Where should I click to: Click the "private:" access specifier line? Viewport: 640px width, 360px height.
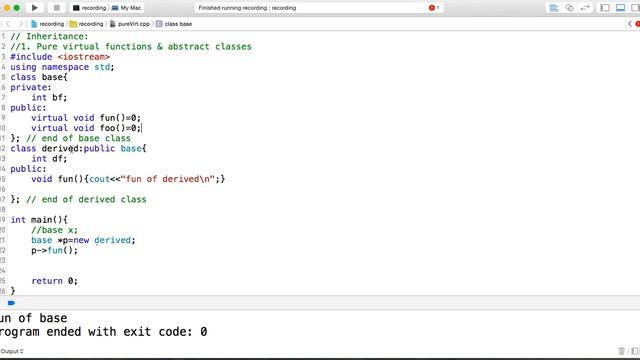(x=31, y=87)
